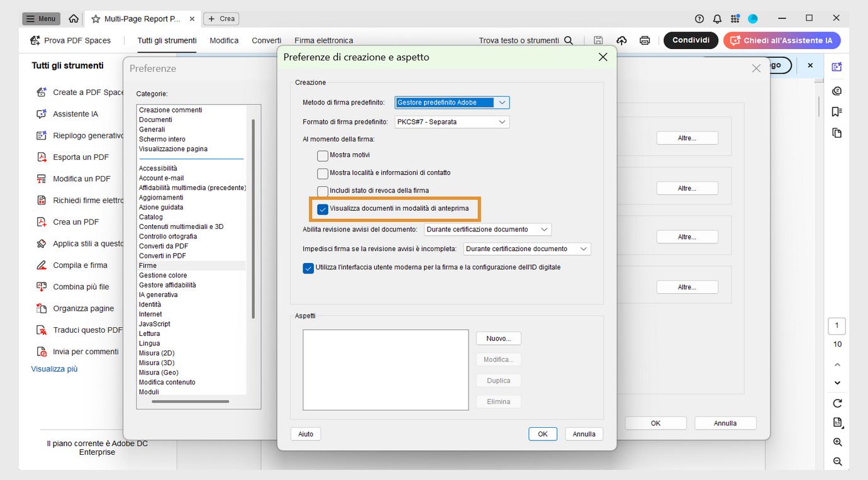Click the save to cloud upload icon
The height and width of the screenshot is (480, 868).
[x=621, y=40]
